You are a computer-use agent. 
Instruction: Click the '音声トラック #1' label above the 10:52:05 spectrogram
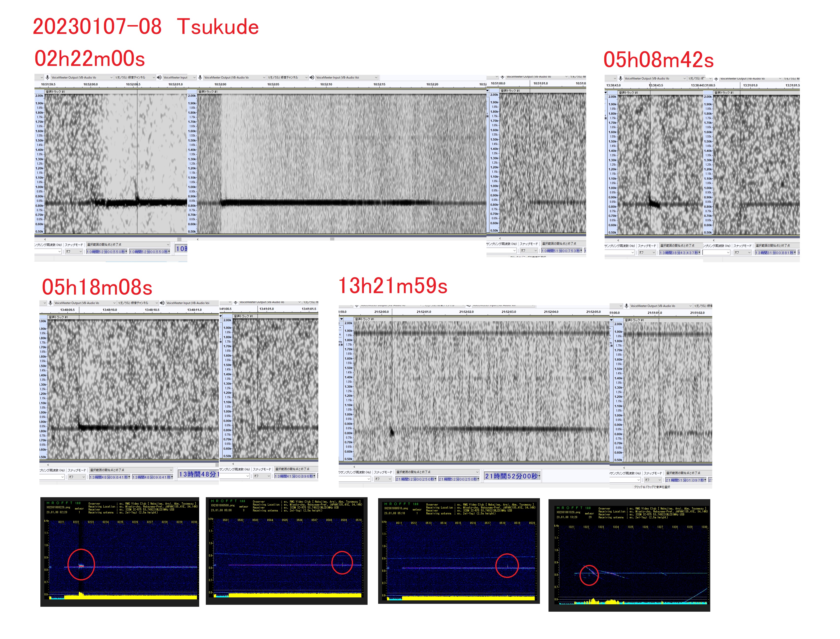208,92
